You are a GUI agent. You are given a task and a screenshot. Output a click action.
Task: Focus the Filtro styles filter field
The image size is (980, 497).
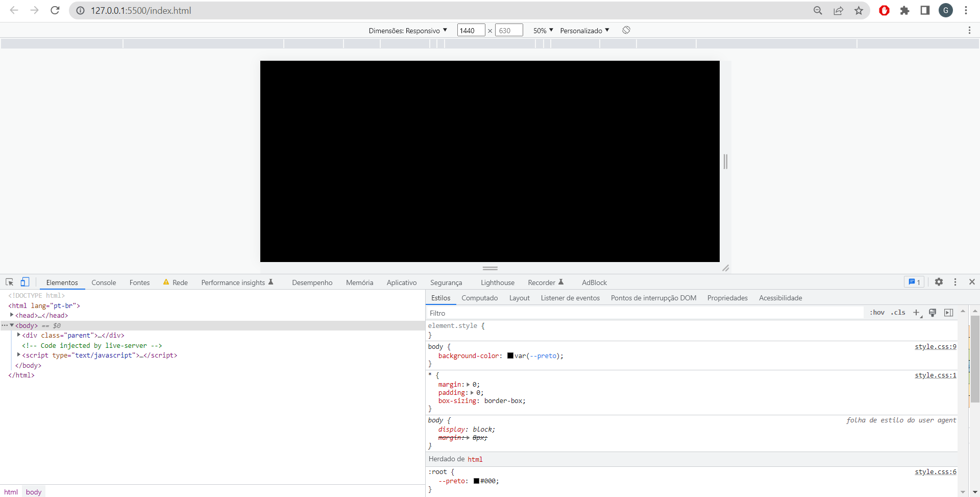pos(645,313)
